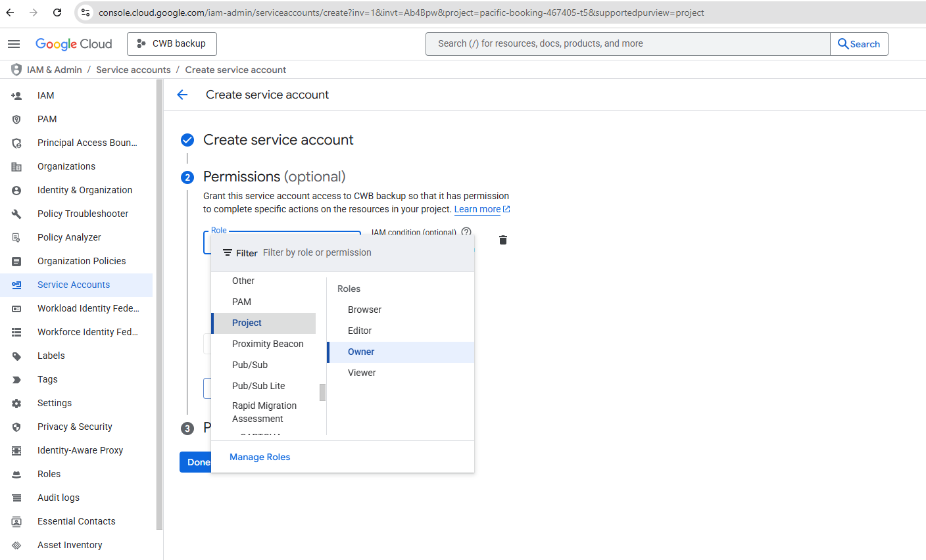Delete the role row with trash icon
This screenshot has height=560, width=926.
click(503, 240)
